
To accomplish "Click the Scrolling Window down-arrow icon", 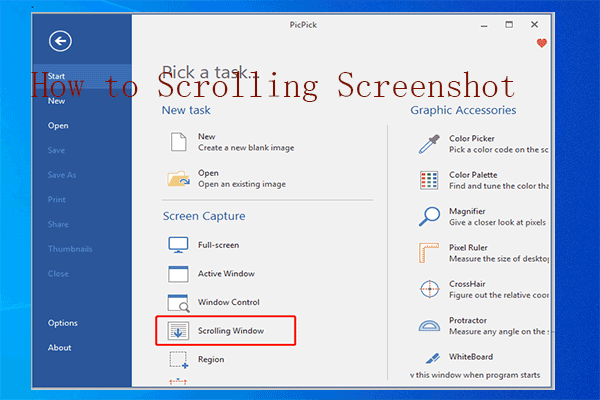I will tap(178, 331).
